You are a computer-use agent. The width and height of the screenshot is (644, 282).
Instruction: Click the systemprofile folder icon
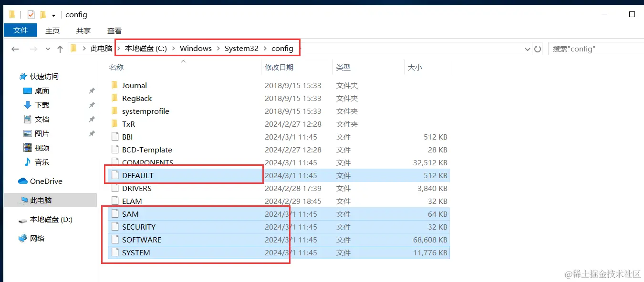[114, 111]
